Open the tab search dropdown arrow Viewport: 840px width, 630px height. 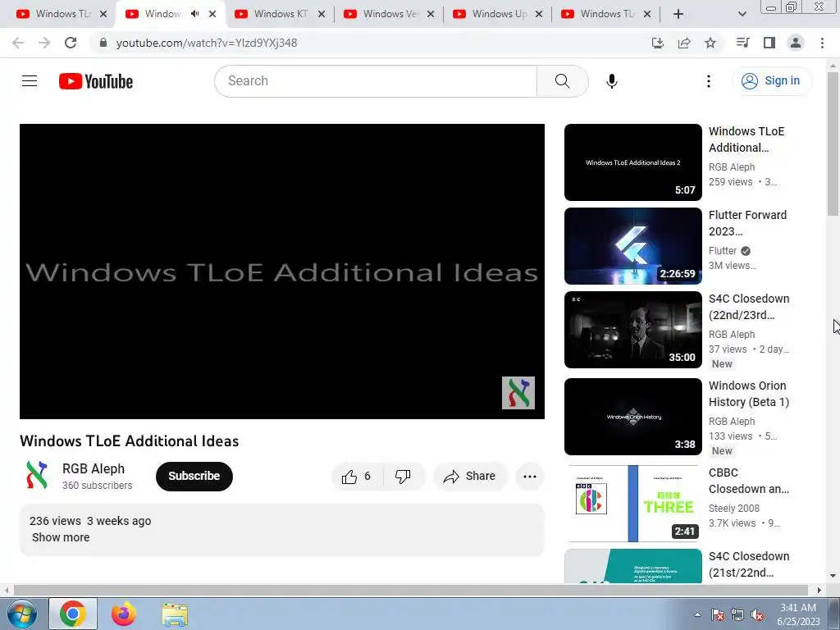point(742,14)
